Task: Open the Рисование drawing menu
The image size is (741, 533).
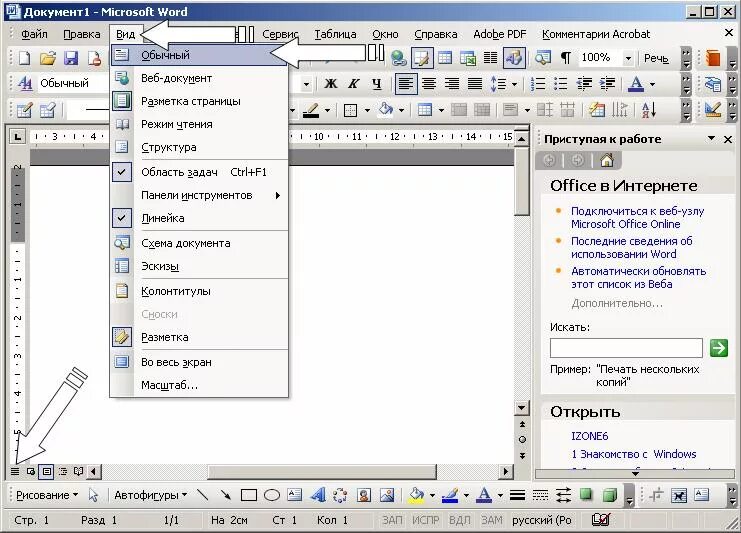Action: pos(46,495)
